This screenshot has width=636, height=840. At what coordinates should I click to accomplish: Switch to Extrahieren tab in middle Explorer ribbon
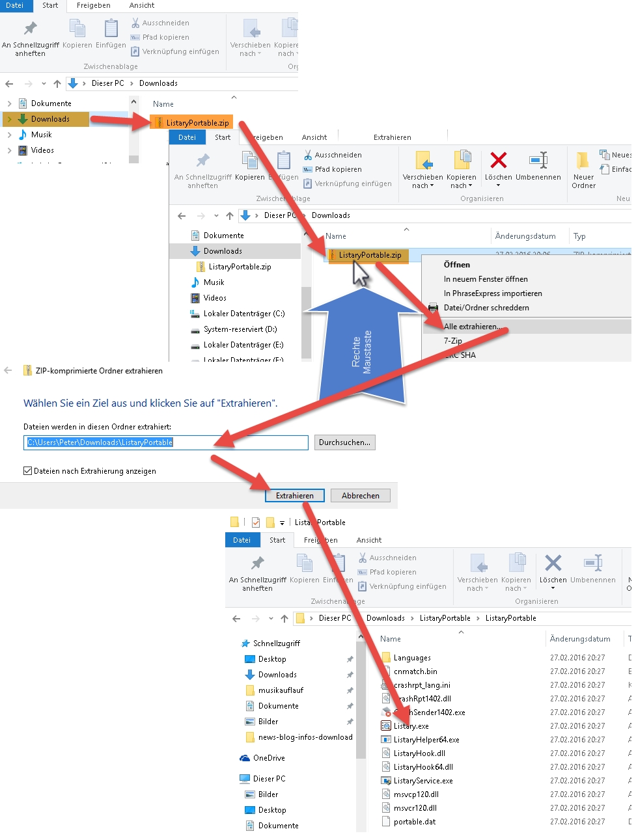click(x=392, y=137)
